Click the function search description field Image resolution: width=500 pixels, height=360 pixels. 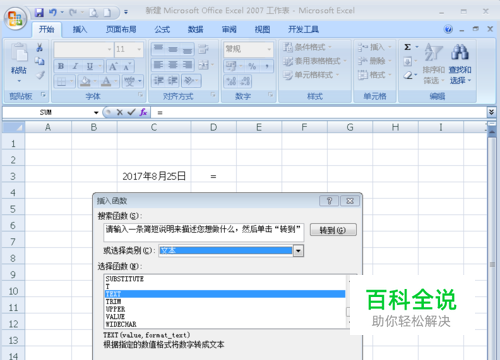point(203,232)
